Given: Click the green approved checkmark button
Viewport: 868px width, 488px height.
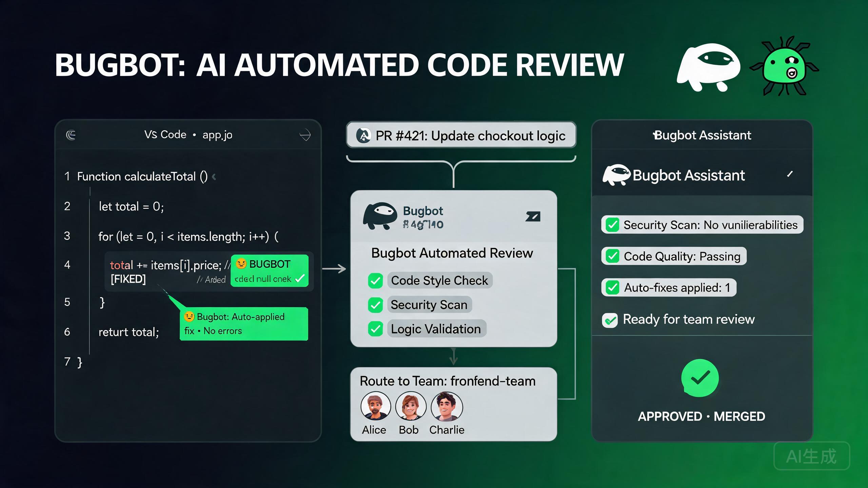Looking at the screenshot, I should 700,378.
